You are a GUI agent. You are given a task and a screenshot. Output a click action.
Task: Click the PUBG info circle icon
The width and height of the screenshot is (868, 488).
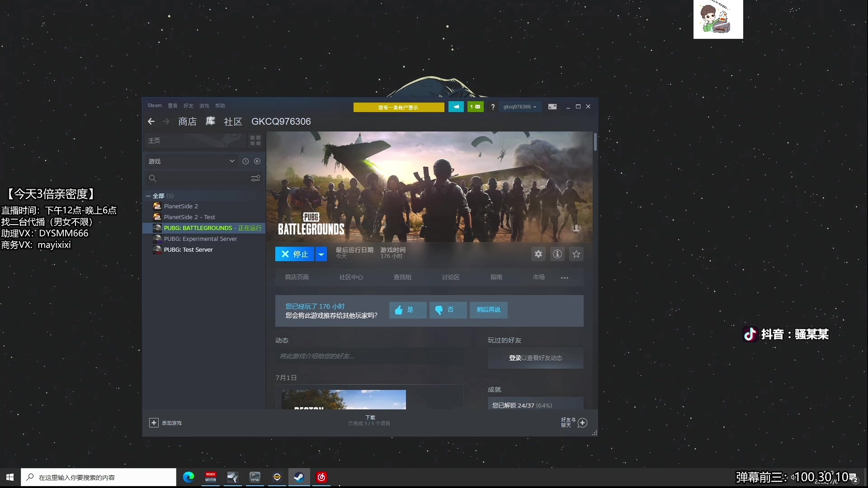click(557, 254)
